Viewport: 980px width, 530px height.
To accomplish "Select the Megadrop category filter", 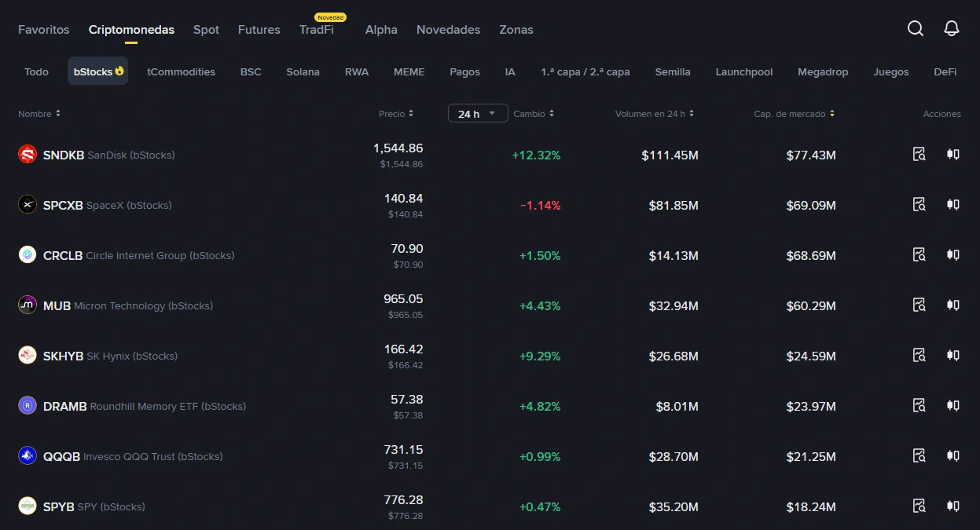I will (823, 71).
